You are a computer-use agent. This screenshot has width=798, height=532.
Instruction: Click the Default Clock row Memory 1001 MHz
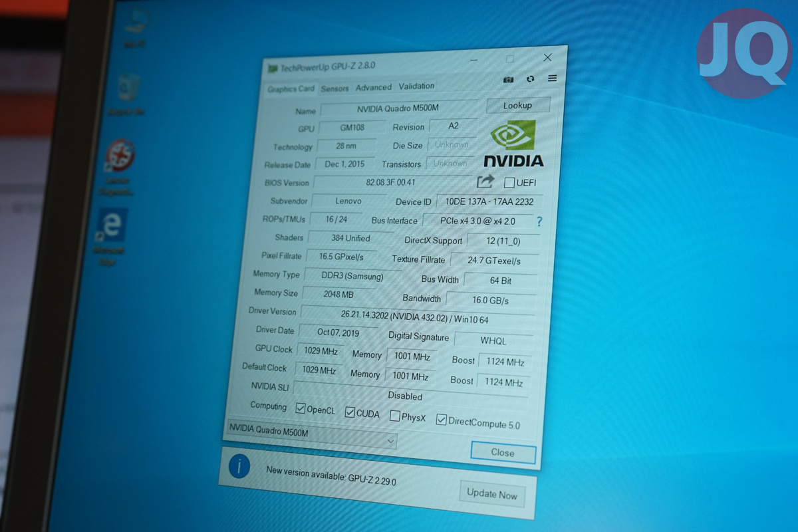click(410, 376)
